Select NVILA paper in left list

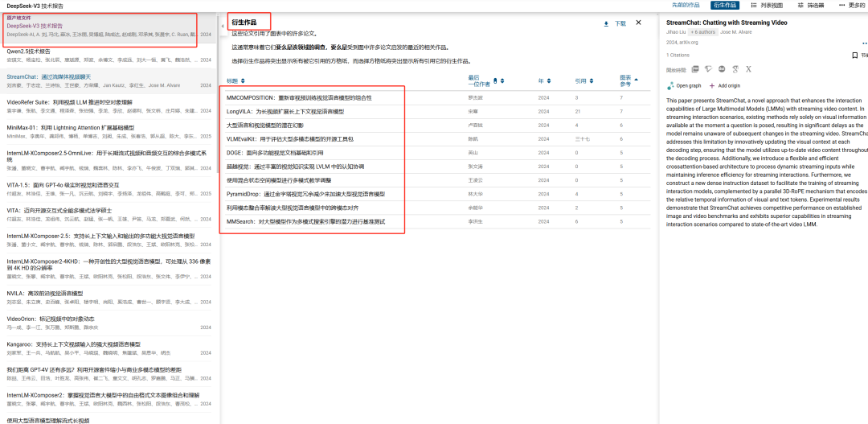tap(108, 298)
